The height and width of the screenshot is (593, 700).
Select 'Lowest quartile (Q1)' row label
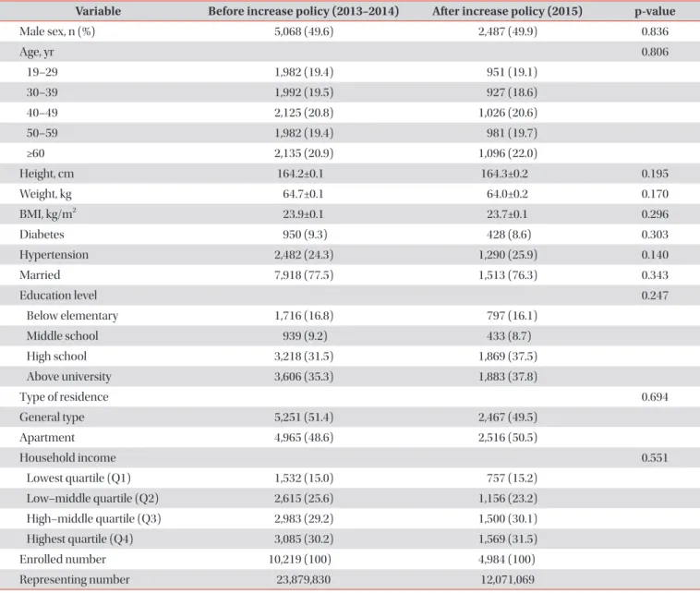(78, 478)
